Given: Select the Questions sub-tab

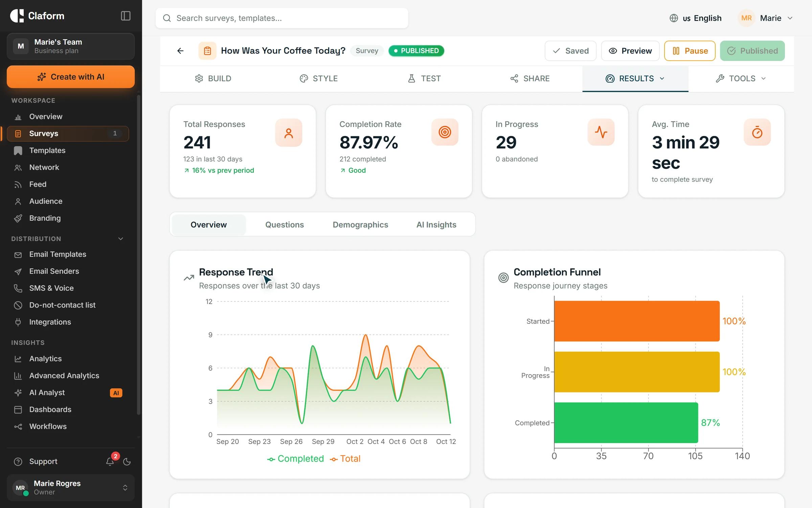Looking at the screenshot, I should tap(285, 225).
